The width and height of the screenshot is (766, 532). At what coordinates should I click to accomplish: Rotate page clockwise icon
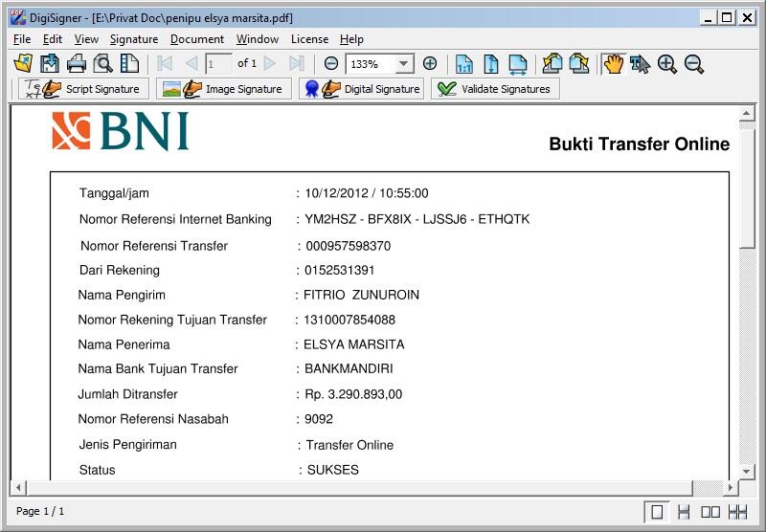tap(579, 63)
